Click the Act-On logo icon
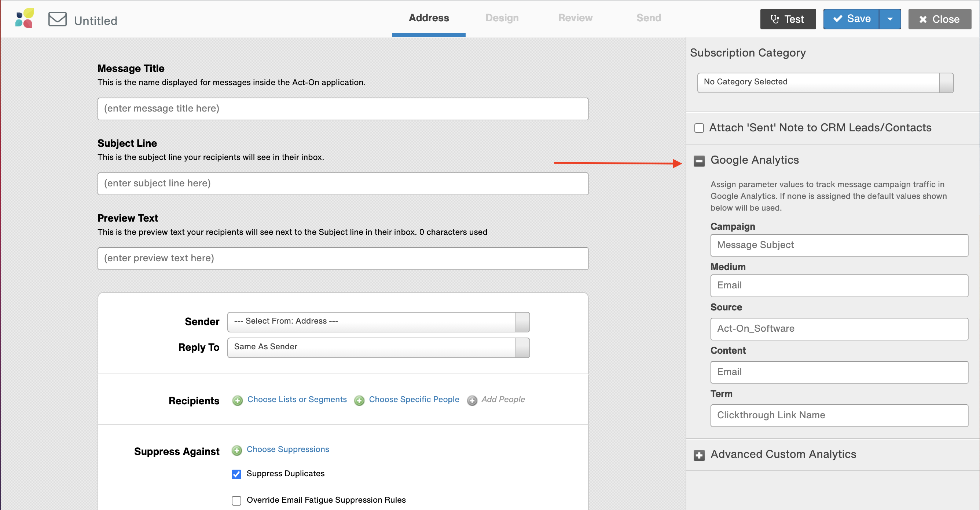 tap(24, 18)
